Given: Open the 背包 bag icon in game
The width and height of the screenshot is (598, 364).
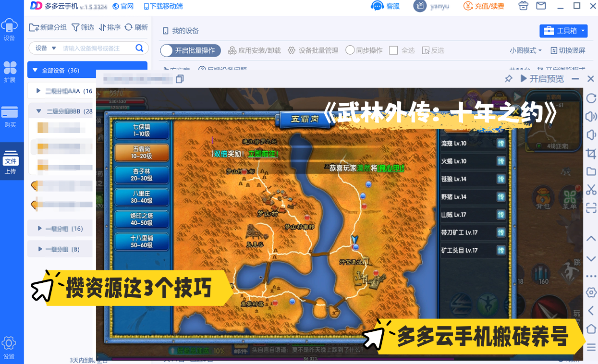Looking at the screenshot, I should coord(543,198).
